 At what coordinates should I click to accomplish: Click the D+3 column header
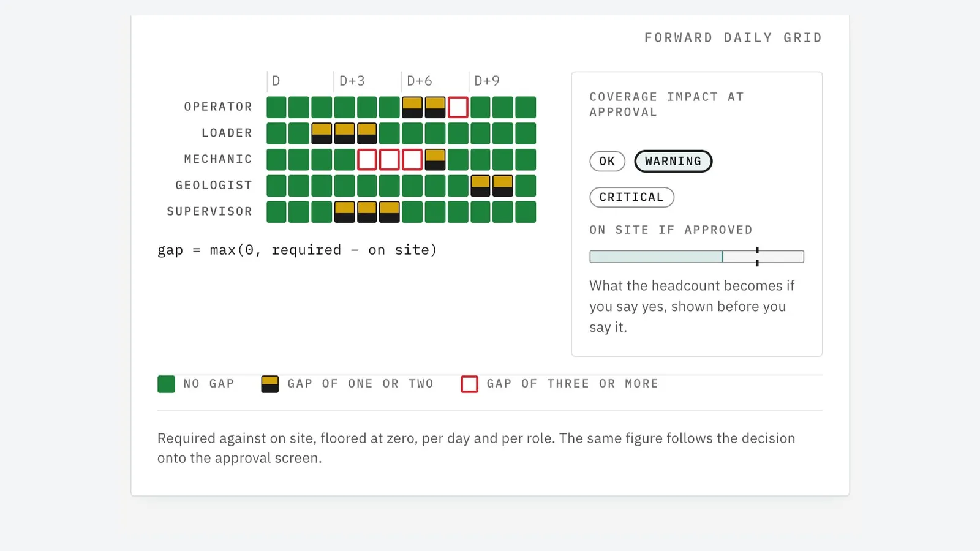352,81
